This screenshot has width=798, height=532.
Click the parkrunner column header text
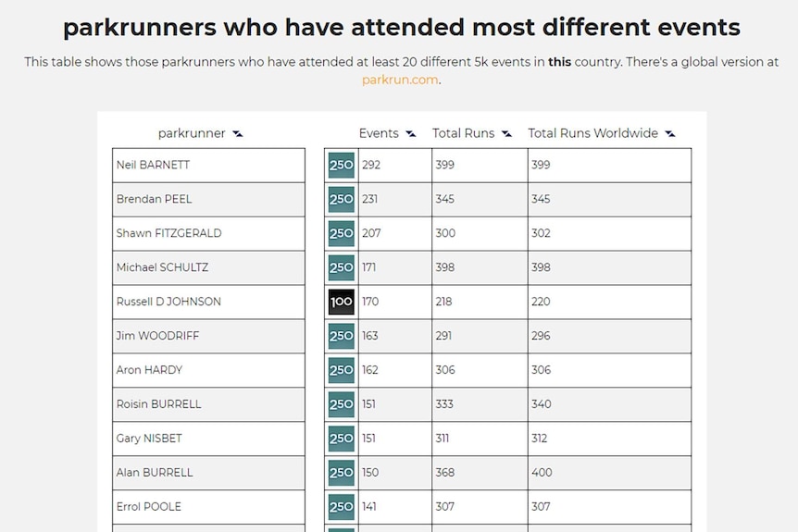[192, 133]
